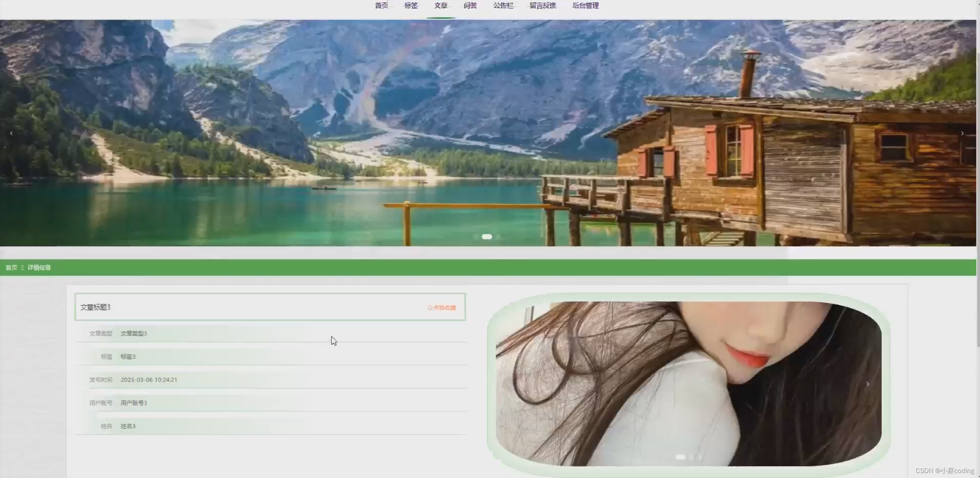Open 后台管理 from navigation
The image size is (980, 478).
(x=585, y=5)
